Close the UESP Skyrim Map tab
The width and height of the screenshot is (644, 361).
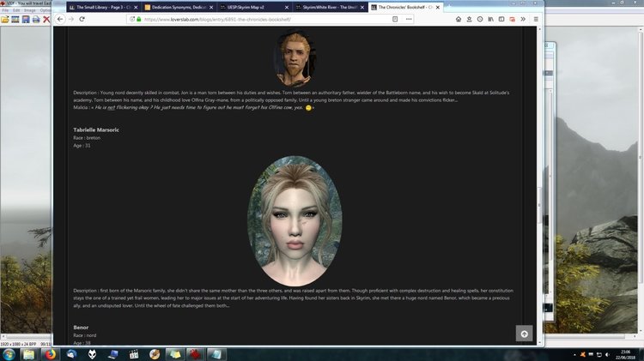287,8
